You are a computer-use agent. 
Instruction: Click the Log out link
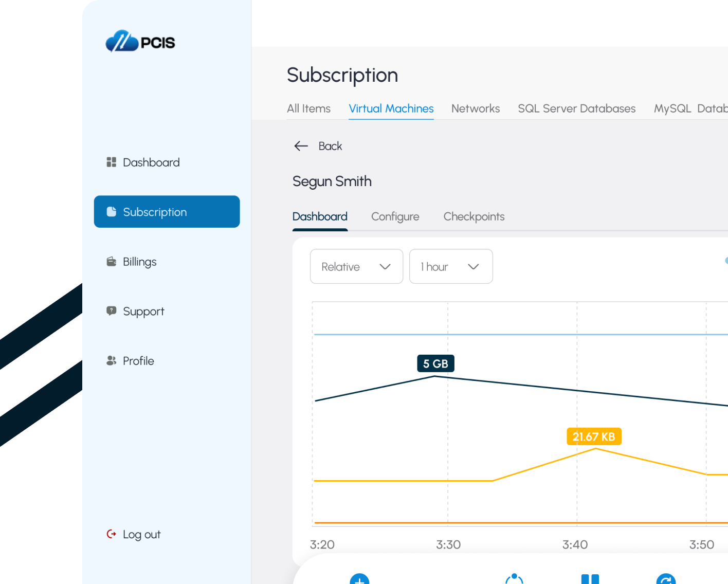pos(141,535)
